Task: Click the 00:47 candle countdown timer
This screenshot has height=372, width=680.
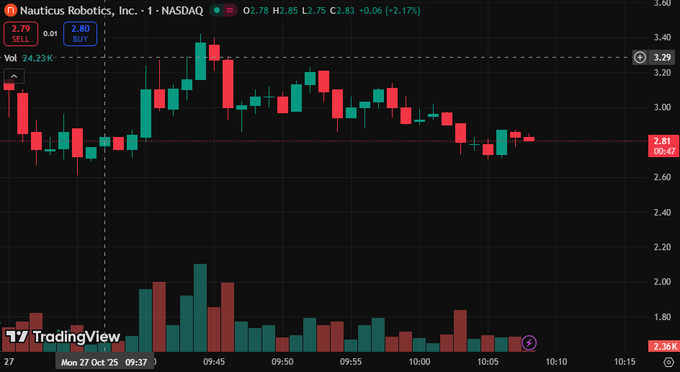Action: 664,151
